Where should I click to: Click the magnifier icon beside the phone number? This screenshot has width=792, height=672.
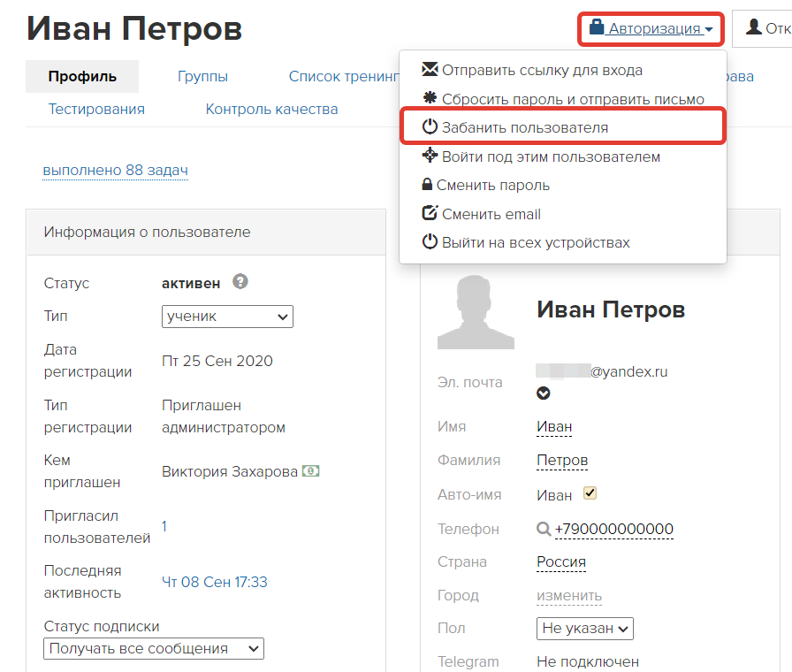click(x=544, y=529)
